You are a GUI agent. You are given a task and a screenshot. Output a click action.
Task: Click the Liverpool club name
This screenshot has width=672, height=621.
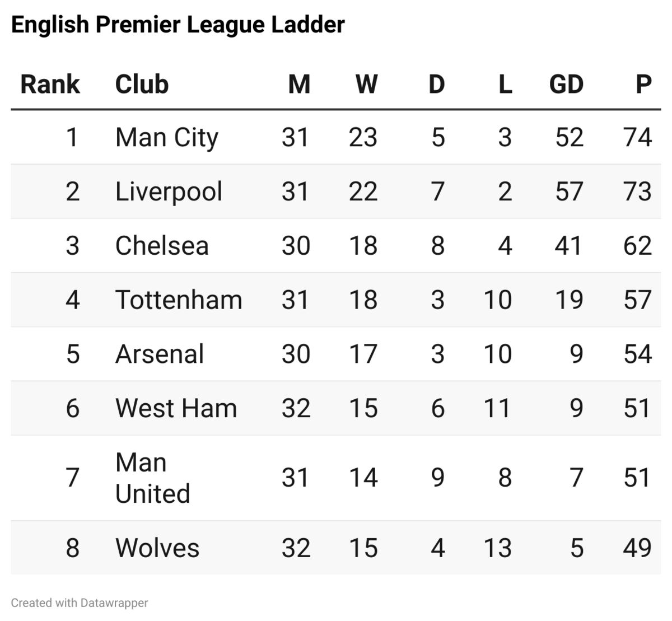tap(169, 192)
